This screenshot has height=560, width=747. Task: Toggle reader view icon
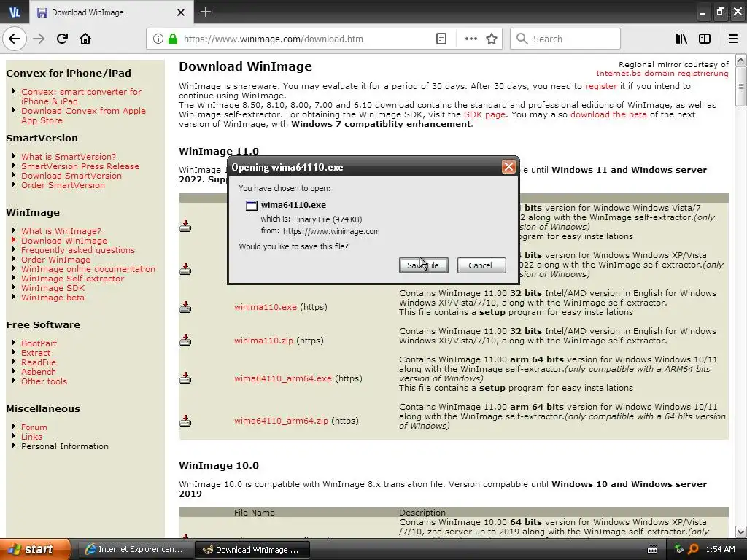[441, 39]
